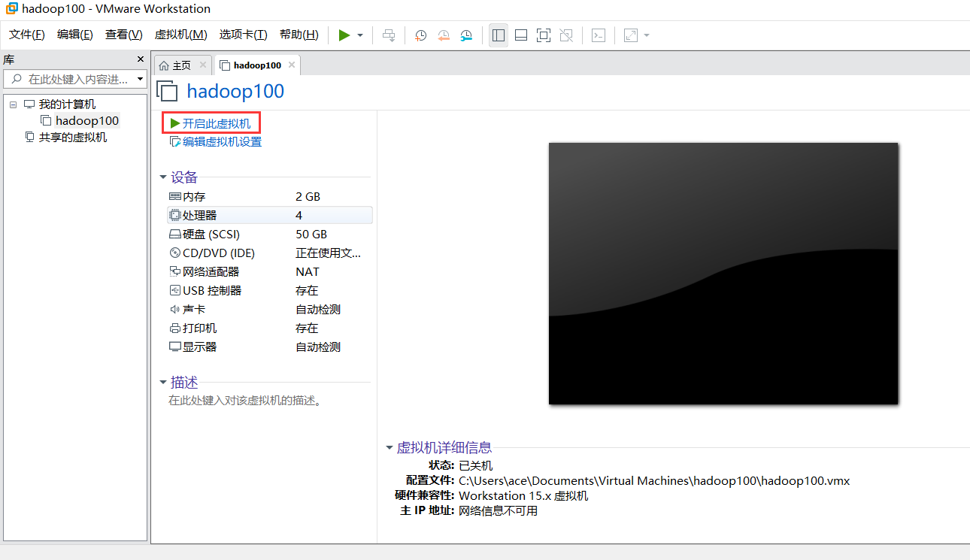Click the VM description input area
970x560 pixels.
coord(245,401)
